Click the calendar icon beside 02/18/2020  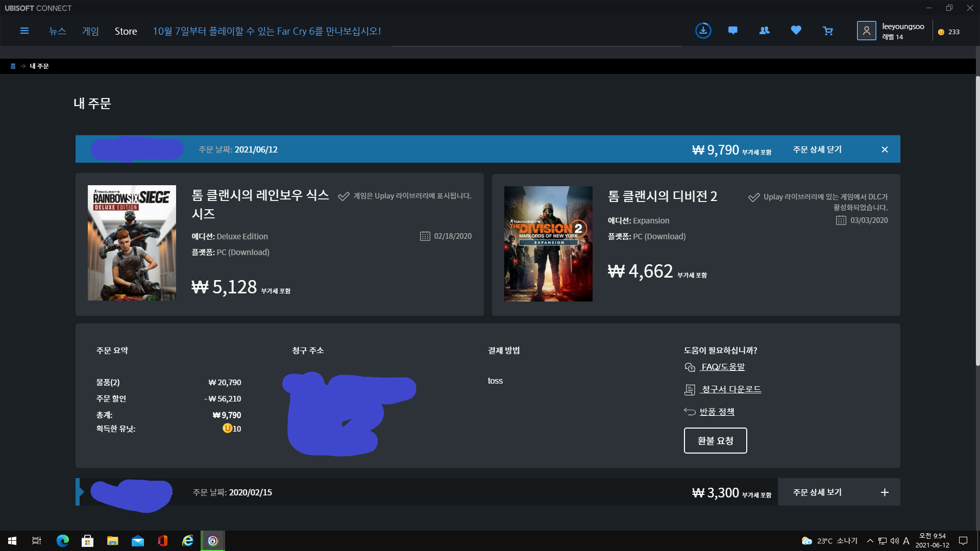pos(425,236)
